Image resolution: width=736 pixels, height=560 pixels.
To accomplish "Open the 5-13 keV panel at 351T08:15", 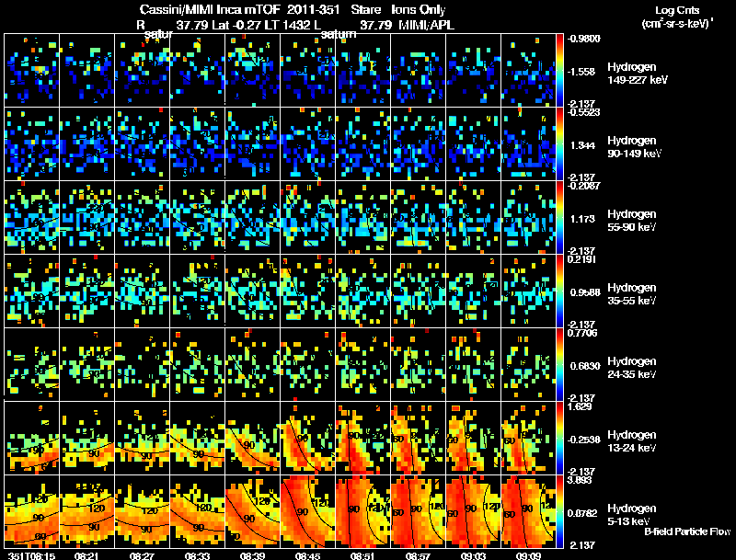I will (x=31, y=511).
